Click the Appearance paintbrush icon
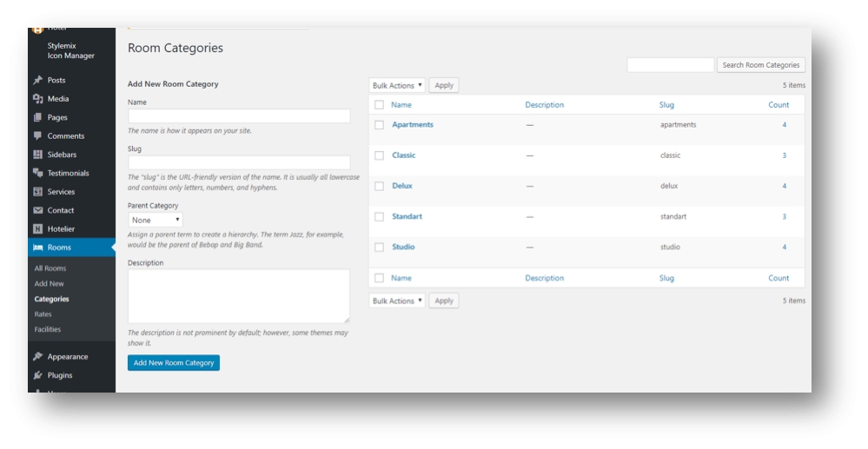The height and width of the screenshot is (449, 868). (x=38, y=357)
